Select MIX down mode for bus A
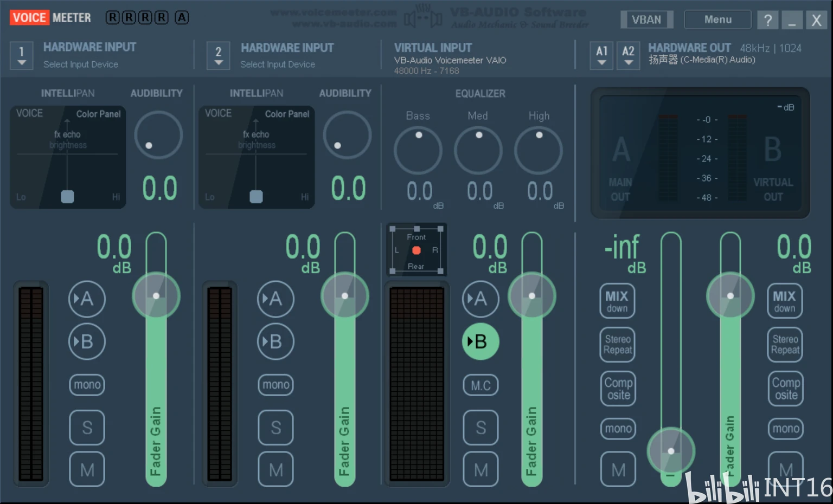Viewport: 833px width, 504px height. tap(617, 301)
